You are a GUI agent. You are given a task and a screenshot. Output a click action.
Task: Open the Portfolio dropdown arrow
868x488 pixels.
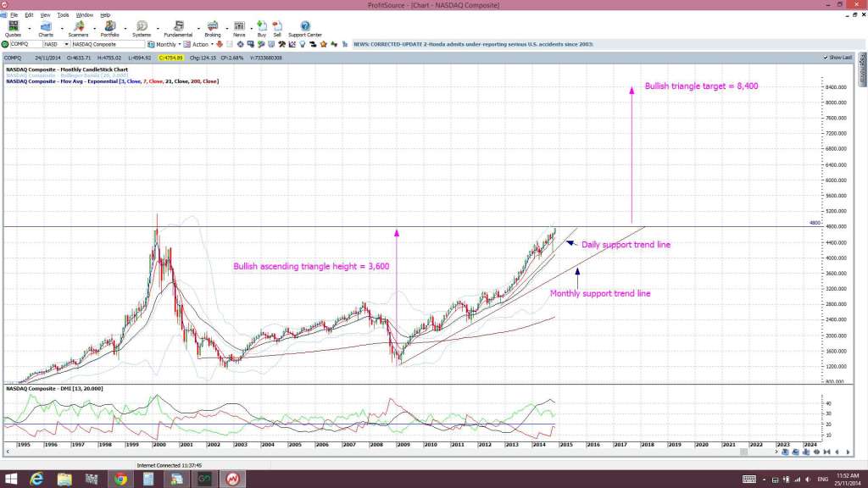click(x=125, y=29)
